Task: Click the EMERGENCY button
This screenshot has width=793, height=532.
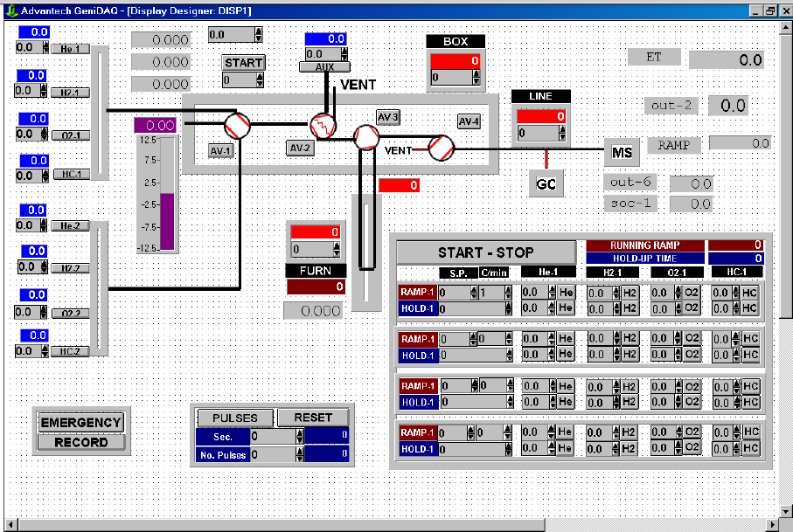Action: [x=81, y=422]
